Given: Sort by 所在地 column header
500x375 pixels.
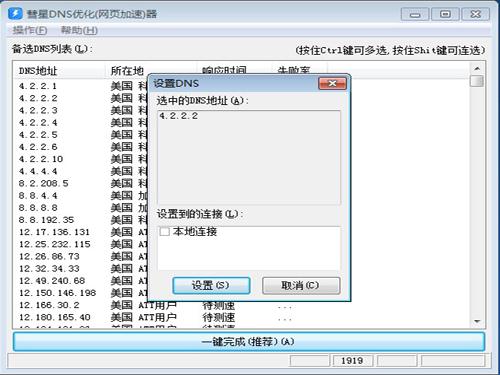Looking at the screenshot, I should tap(127, 71).
